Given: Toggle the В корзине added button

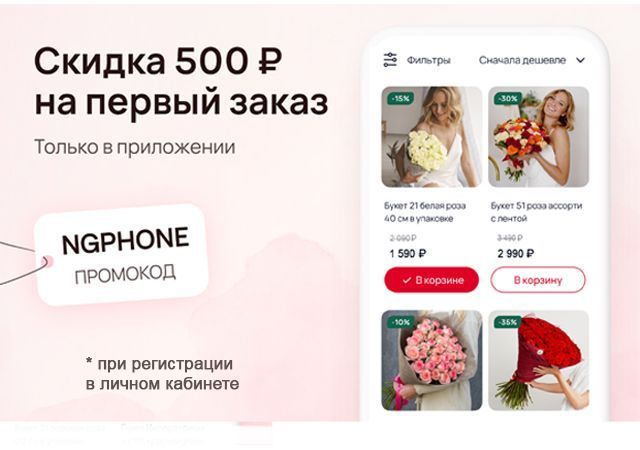Looking at the screenshot, I should [x=431, y=280].
